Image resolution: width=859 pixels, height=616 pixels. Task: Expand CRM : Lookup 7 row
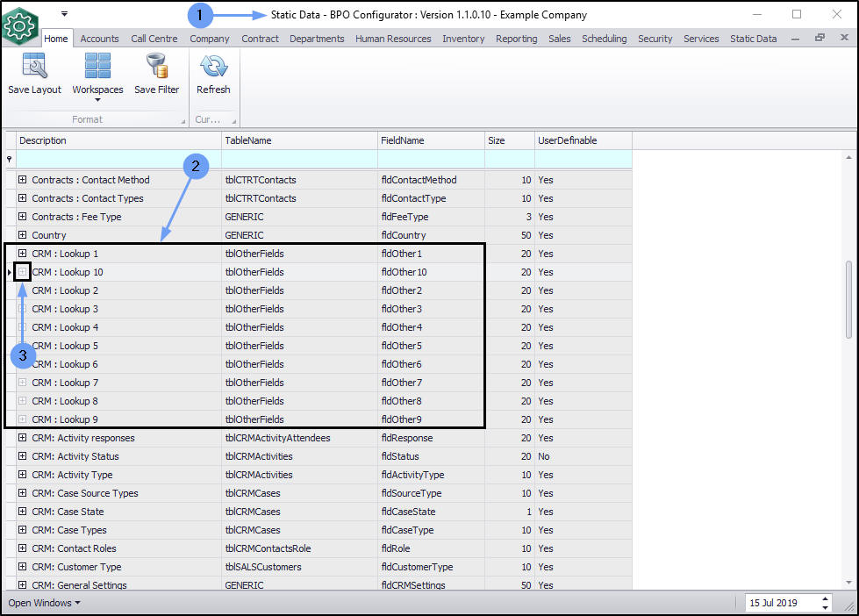click(22, 382)
